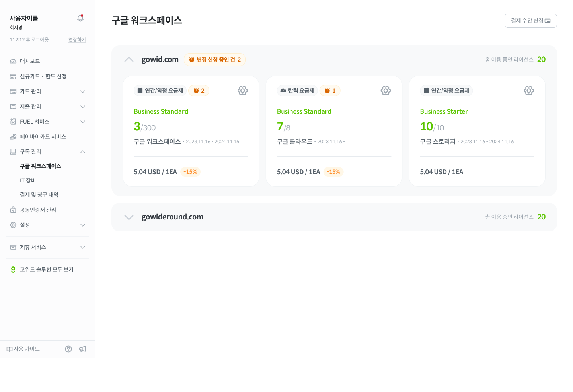Click the gowideround.com domain name

[x=172, y=217]
